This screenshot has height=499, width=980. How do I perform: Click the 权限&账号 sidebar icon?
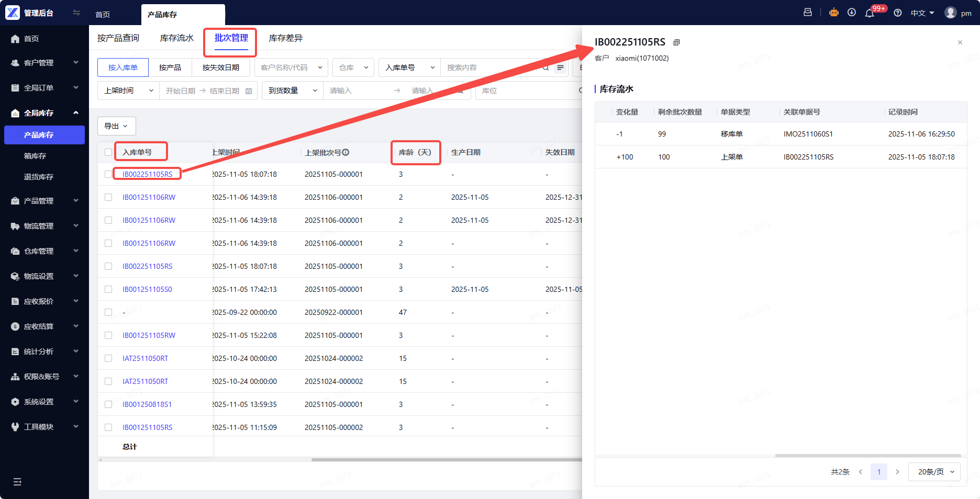pyautogui.click(x=15, y=377)
